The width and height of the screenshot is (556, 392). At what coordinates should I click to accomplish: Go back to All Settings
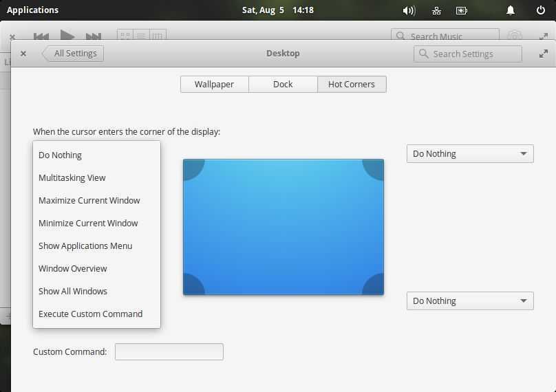pos(74,54)
